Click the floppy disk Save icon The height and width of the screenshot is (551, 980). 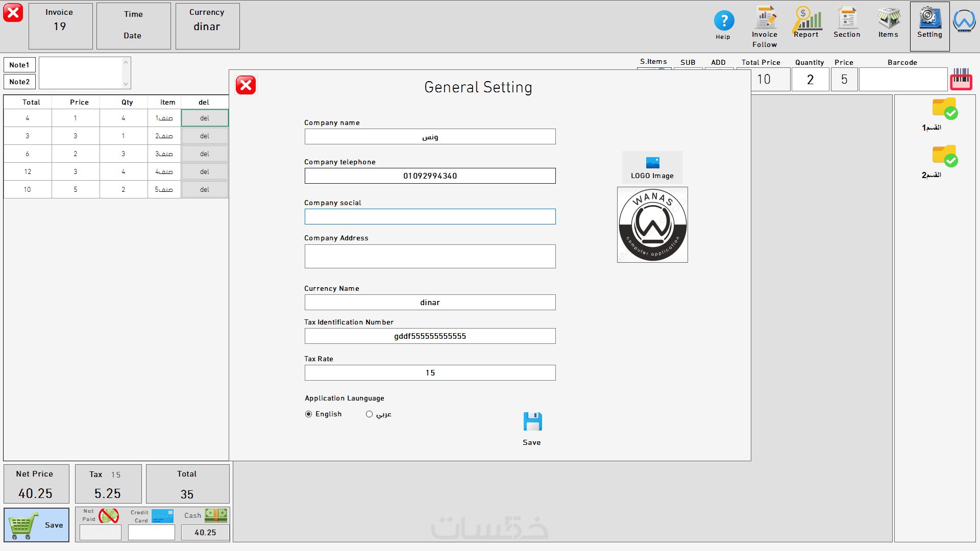tap(532, 422)
